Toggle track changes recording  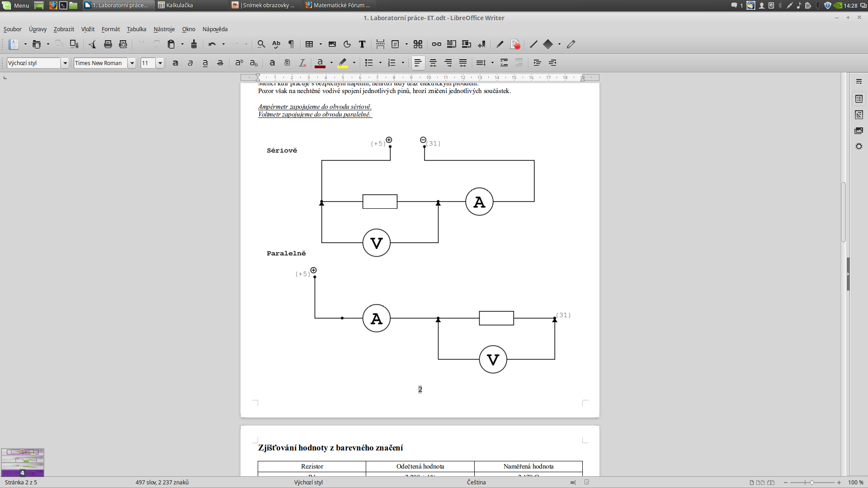(x=515, y=44)
